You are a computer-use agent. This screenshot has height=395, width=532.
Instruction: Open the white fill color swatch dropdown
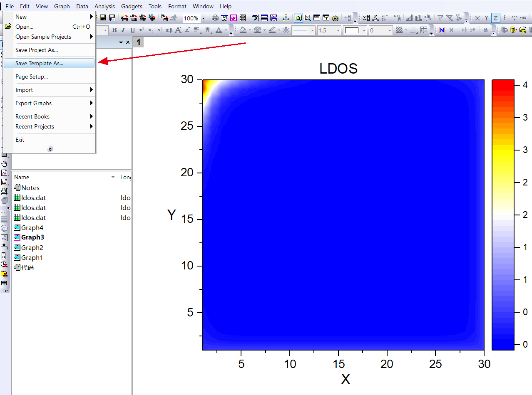364,30
